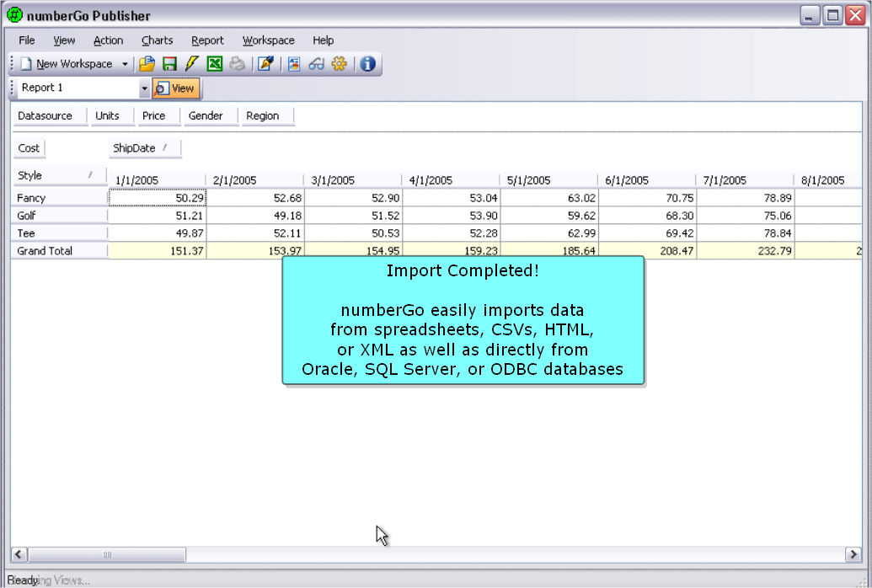Select the 3/1/2005 column header
The image size is (872, 588).
coord(353,180)
